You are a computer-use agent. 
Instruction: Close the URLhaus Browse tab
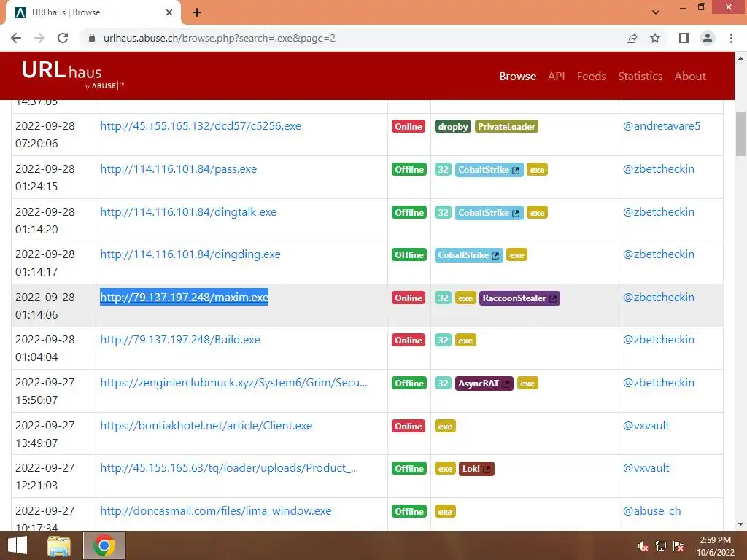point(169,12)
